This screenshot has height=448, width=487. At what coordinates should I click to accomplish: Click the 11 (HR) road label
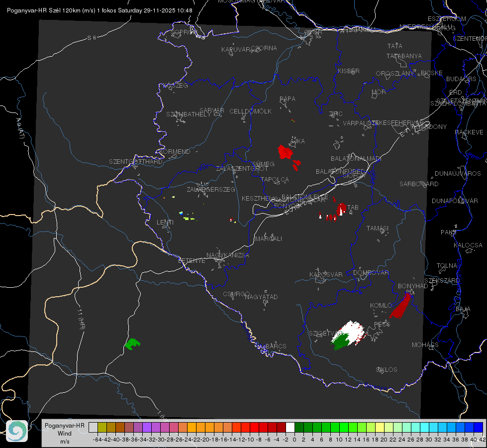tap(81, 319)
